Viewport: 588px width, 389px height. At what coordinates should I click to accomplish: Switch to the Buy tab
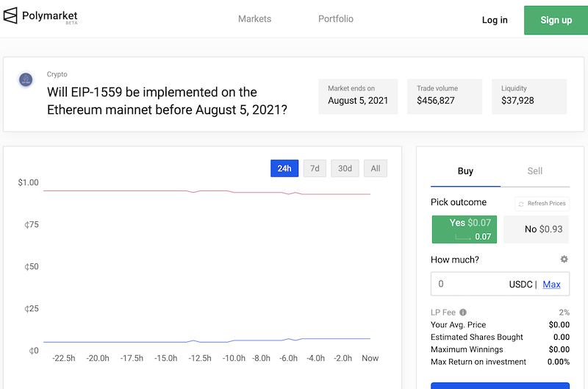[x=465, y=171]
